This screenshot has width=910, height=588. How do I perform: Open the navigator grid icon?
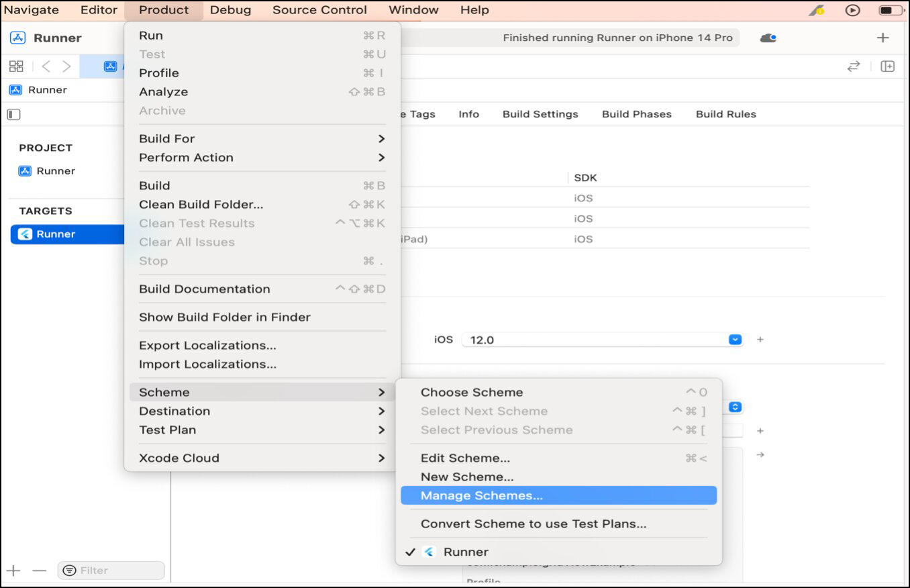(16, 66)
